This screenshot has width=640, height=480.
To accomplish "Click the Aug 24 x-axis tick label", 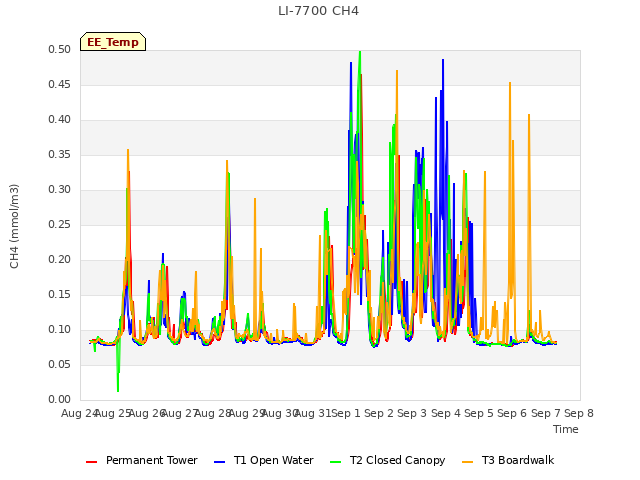I will pos(79,413).
